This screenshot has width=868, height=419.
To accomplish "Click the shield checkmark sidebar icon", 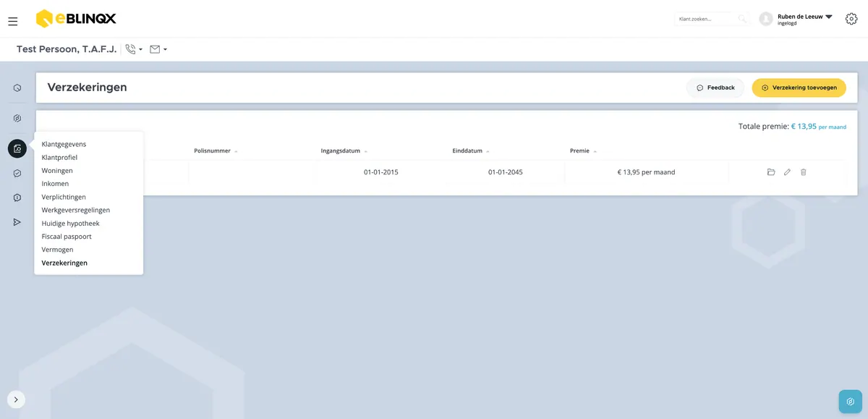I will click(x=17, y=174).
